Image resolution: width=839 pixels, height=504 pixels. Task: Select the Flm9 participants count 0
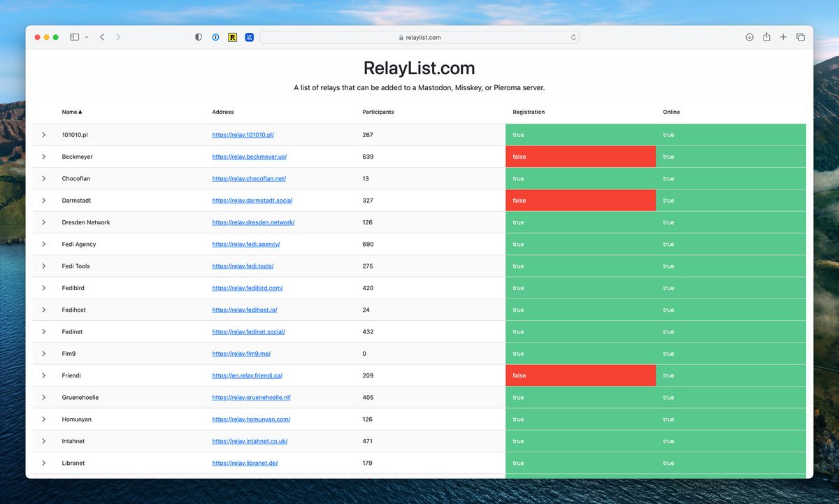[x=364, y=354]
